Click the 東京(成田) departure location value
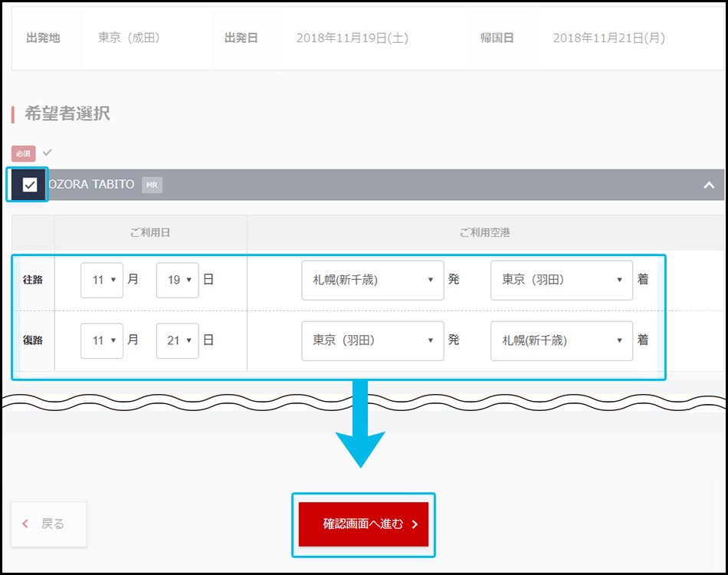 coord(129,38)
